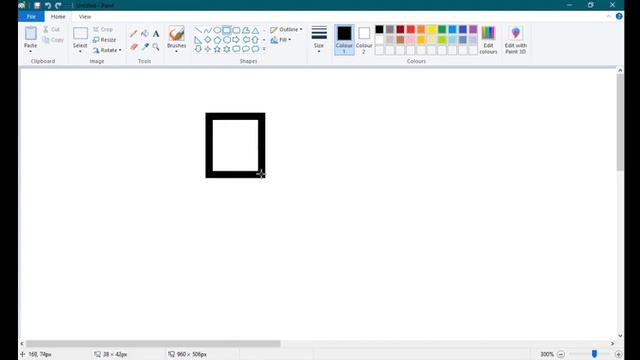Pick the green colour swatch
Image resolution: width=640 pixels, height=360 pixels.
(442, 29)
